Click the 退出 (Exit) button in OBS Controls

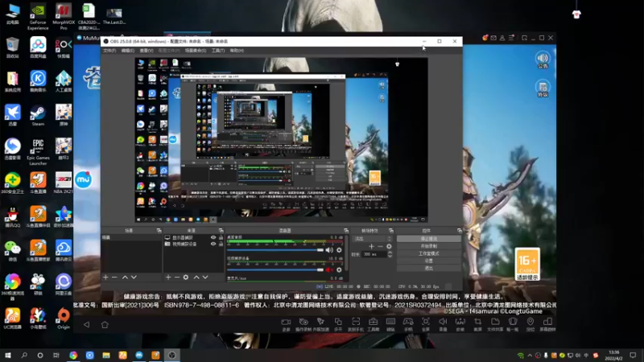429,269
